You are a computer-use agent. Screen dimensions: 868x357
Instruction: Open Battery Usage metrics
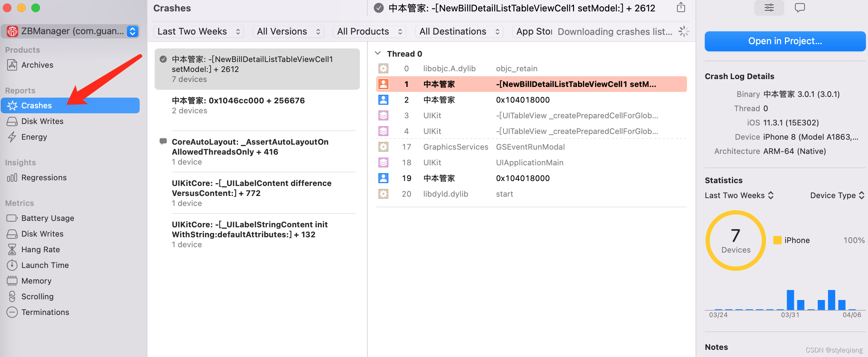(x=48, y=218)
